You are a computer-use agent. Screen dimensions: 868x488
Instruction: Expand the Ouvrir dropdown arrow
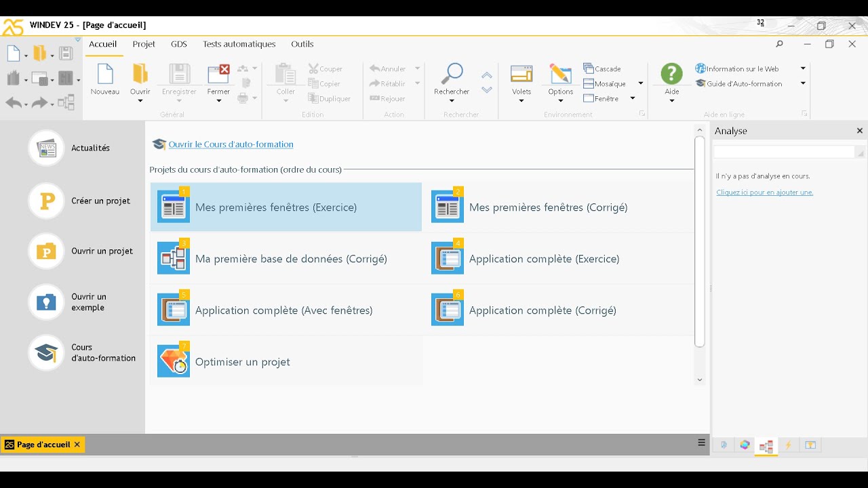pos(140,101)
